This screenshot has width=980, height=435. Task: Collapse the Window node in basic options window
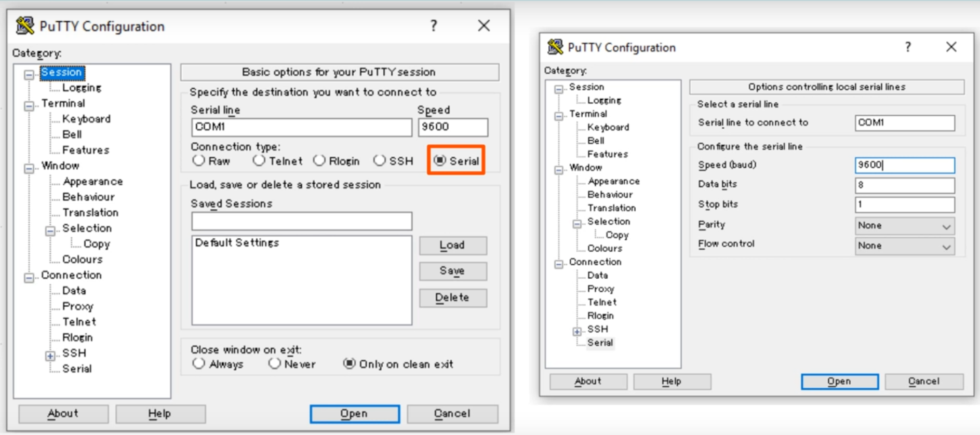pyautogui.click(x=29, y=168)
